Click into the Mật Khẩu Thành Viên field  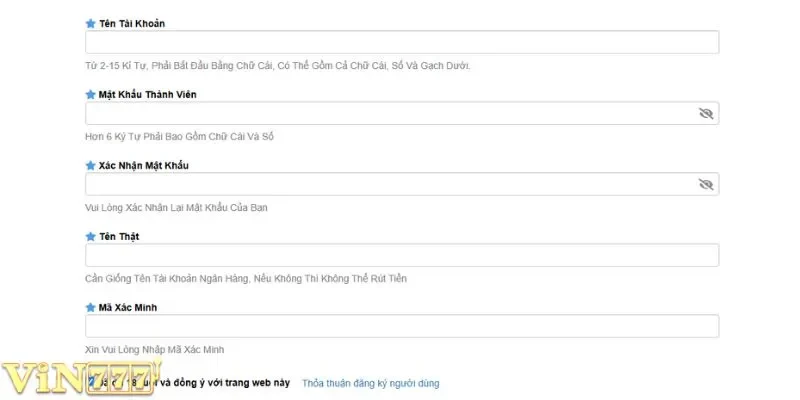click(x=390, y=114)
